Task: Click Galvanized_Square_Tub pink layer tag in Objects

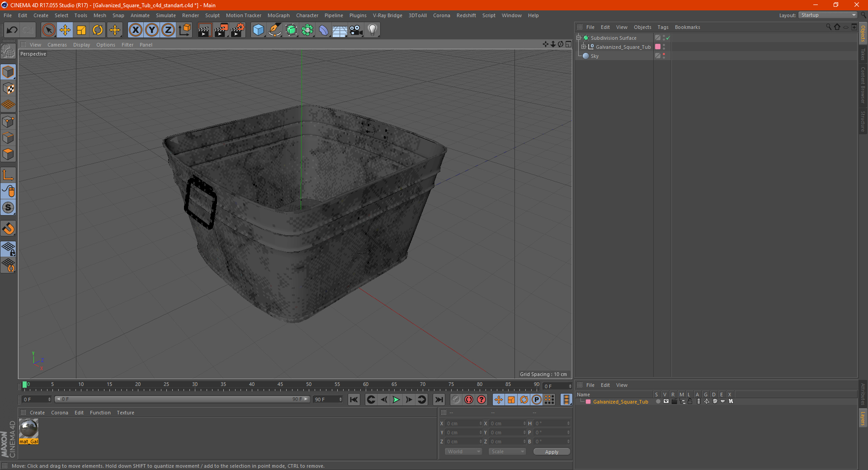Action: [x=658, y=47]
